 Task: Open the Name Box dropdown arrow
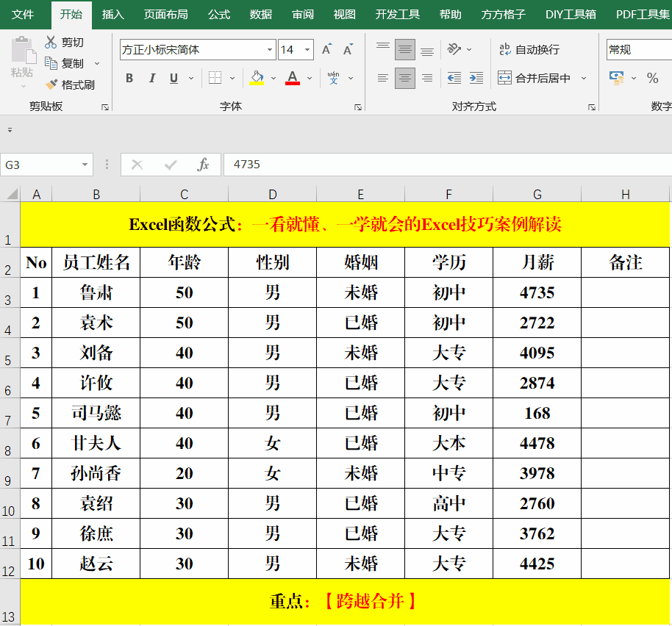point(85,165)
